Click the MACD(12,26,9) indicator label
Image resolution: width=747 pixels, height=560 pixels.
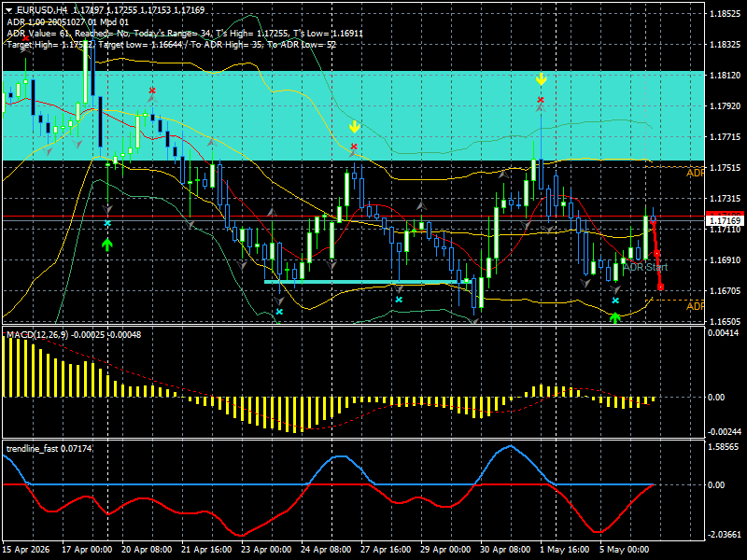(x=74, y=335)
